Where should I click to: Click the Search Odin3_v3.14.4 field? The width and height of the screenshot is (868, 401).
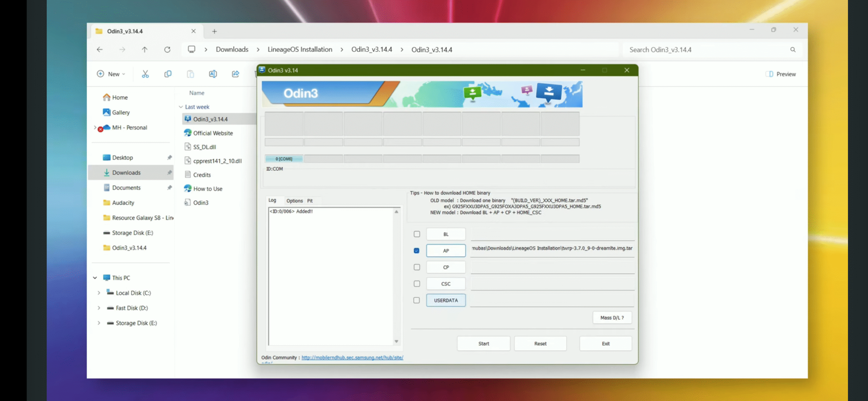coord(705,50)
